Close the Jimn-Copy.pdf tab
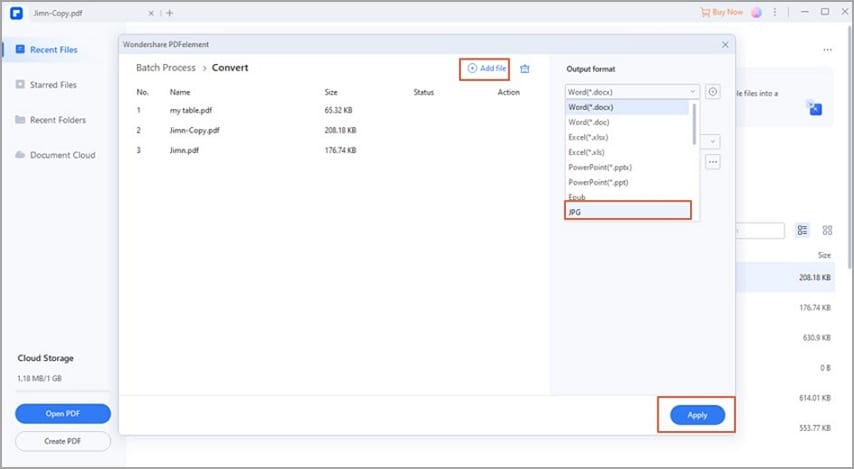854x469 pixels. [151, 13]
